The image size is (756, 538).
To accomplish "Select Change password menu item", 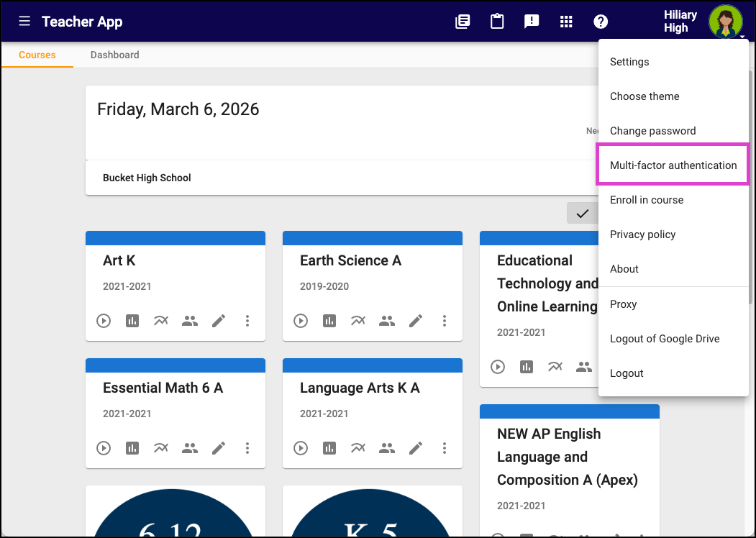I will (673, 131).
